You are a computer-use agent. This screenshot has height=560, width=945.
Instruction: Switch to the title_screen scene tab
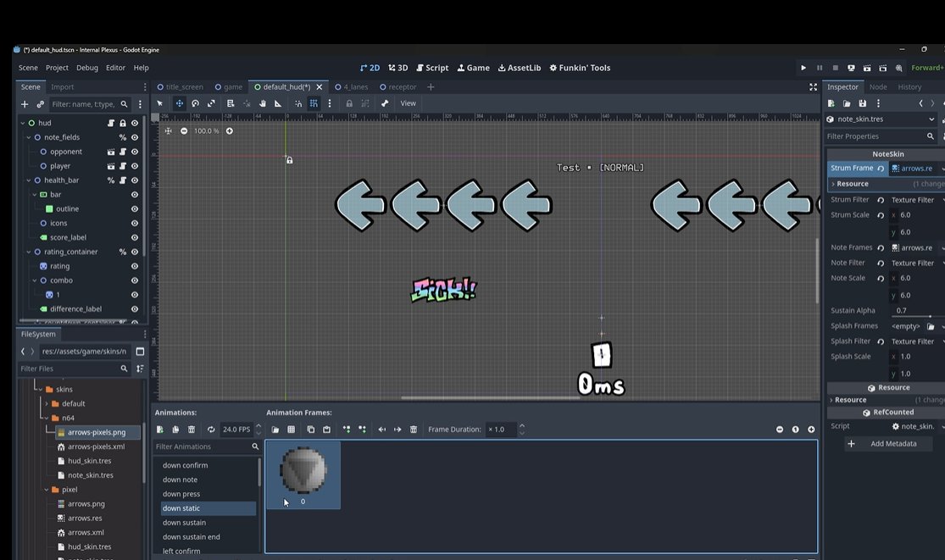(x=180, y=87)
